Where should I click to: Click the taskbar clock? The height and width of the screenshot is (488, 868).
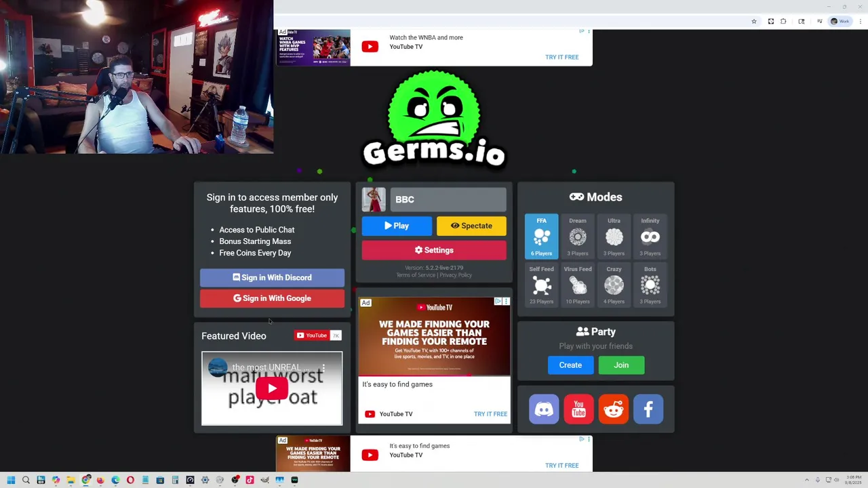tap(853, 480)
